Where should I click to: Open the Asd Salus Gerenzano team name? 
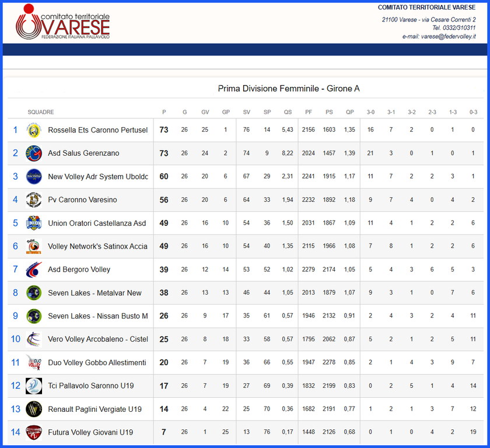click(83, 153)
